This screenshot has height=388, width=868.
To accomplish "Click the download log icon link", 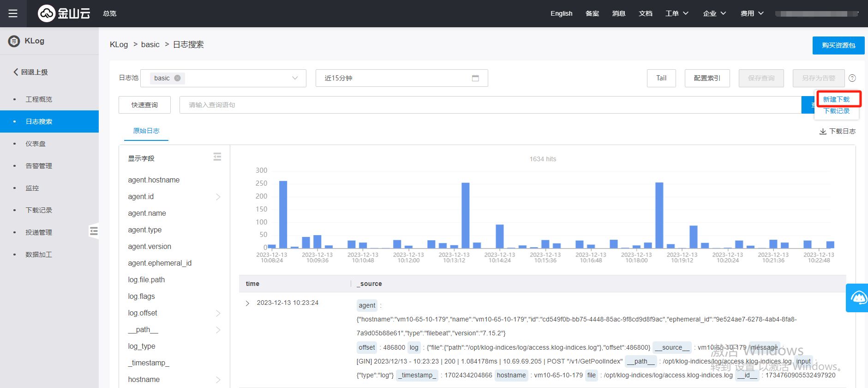I will tap(837, 131).
